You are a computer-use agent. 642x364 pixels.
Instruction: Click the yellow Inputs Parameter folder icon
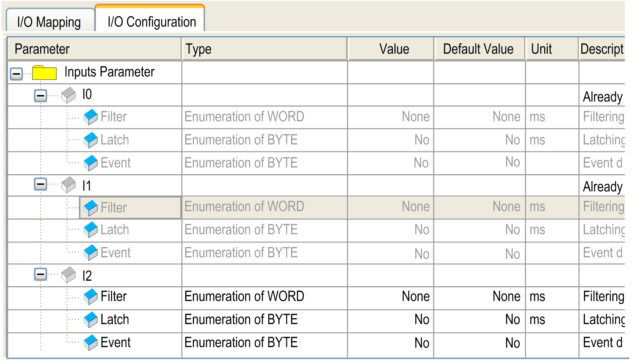point(44,72)
